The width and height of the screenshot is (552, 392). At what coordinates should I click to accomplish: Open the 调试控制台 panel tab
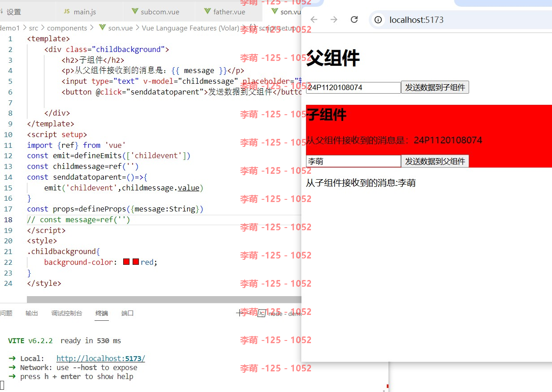[x=67, y=313]
